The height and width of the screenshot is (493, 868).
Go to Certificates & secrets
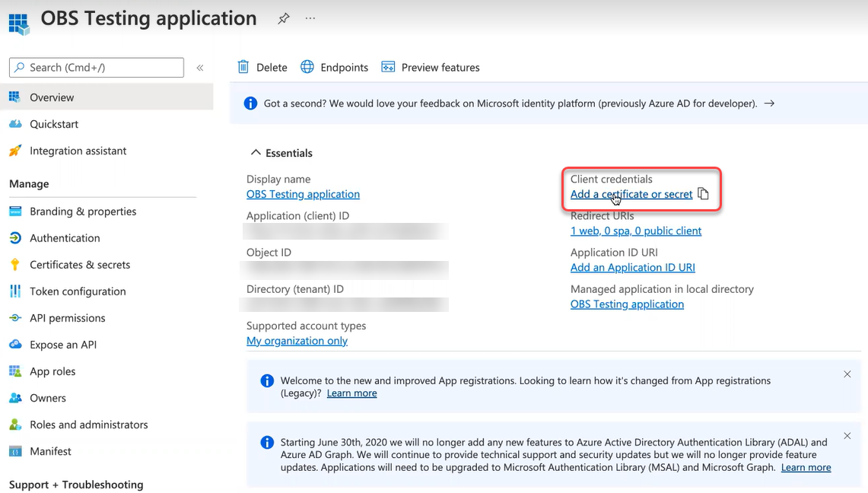pos(80,265)
